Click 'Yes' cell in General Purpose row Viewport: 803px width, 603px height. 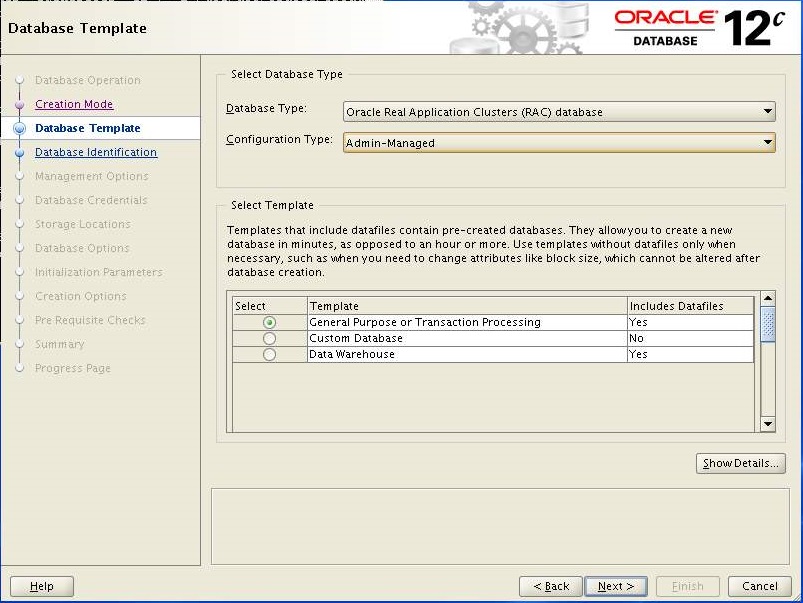coord(690,322)
